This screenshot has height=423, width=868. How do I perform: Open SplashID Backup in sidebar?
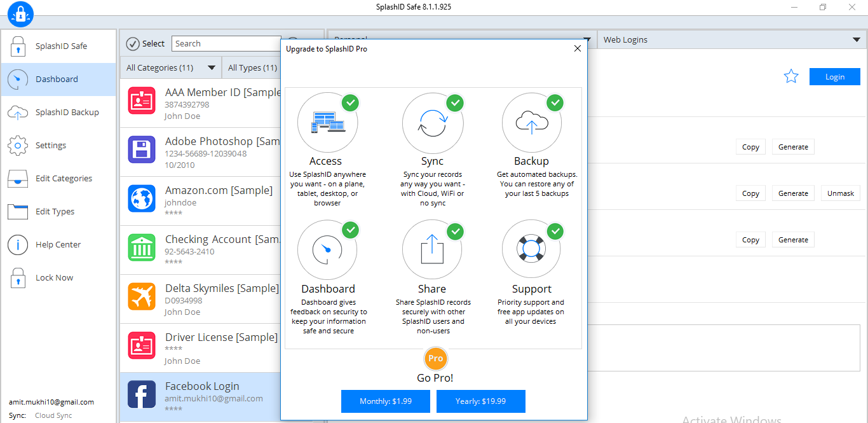[58, 112]
